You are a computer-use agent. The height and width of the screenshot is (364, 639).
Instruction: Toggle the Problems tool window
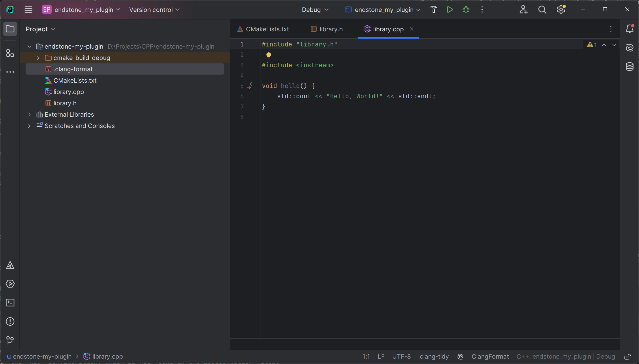point(10,321)
